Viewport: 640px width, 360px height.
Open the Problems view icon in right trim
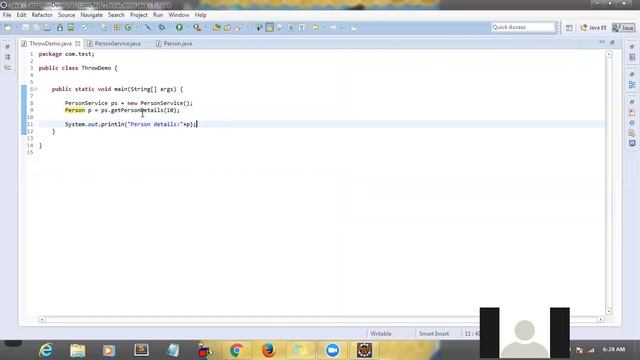pos(632,112)
